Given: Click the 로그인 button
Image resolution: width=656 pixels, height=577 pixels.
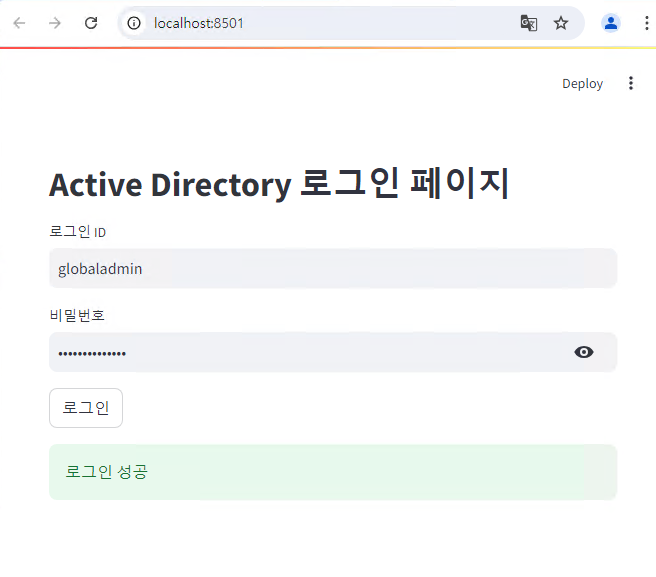Looking at the screenshot, I should [86, 408].
